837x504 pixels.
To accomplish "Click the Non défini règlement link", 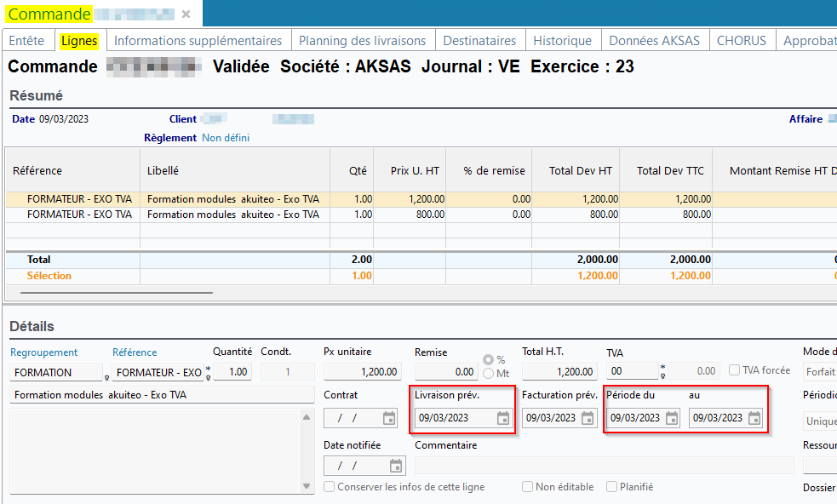I will coord(226,138).
